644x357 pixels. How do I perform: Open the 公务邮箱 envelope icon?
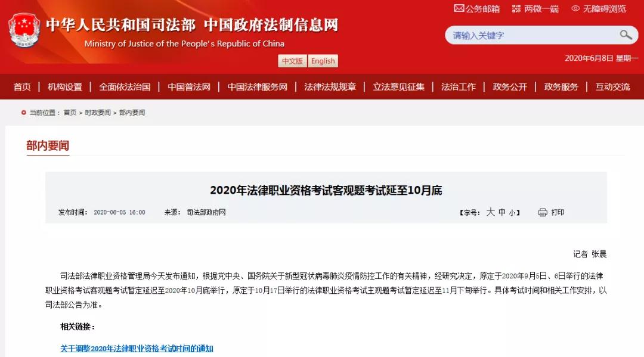point(459,8)
